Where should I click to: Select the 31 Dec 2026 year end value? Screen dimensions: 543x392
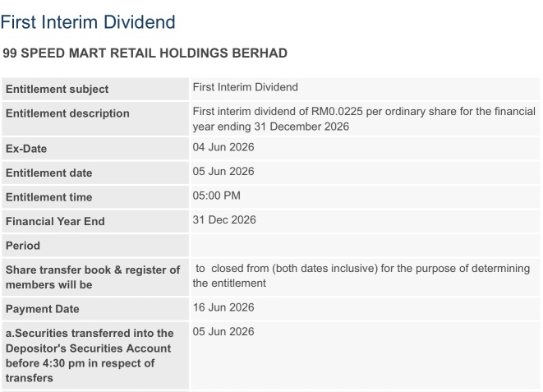(224, 219)
